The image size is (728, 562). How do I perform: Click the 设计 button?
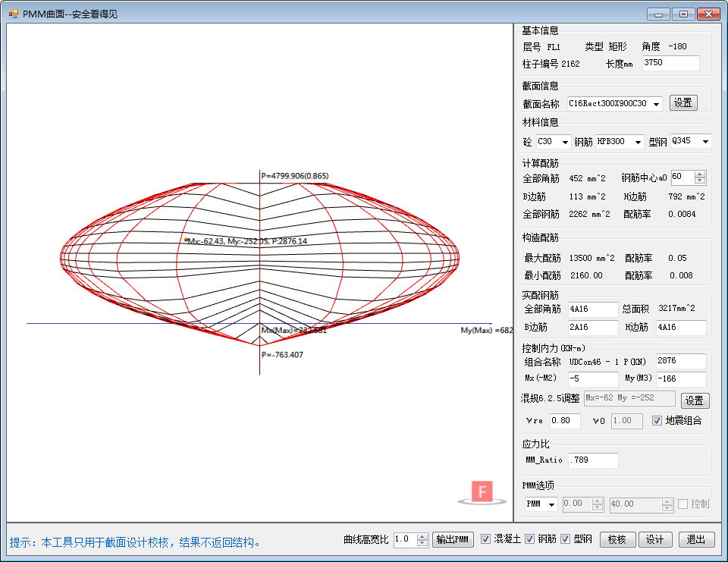655,539
